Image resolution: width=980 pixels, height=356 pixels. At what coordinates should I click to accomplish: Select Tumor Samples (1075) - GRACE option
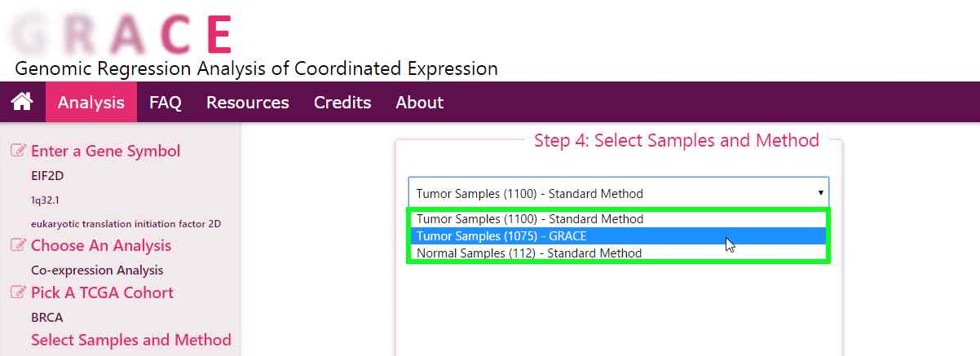coord(501,236)
